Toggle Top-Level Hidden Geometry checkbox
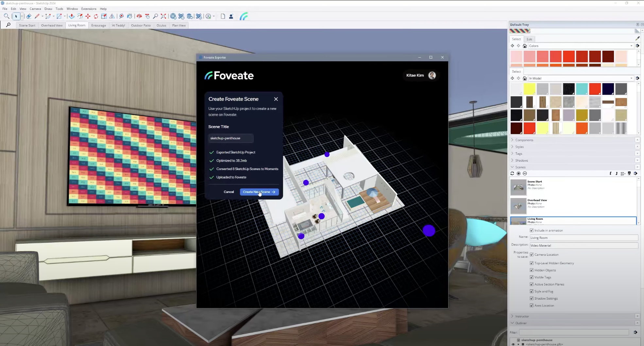The width and height of the screenshot is (644, 346). click(532, 263)
